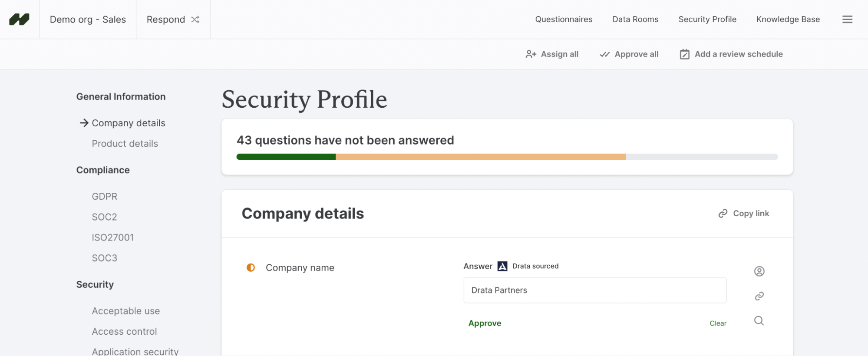Click the Assign all button
Screen dimensions: 868x356
point(552,54)
